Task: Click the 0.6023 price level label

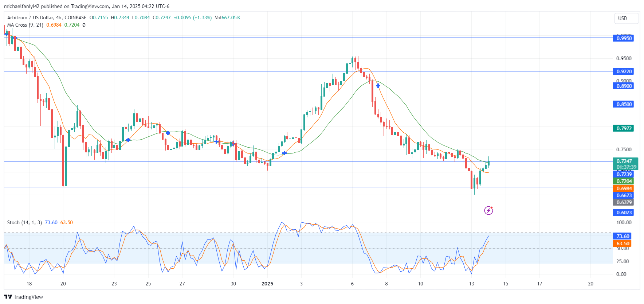Action: [x=624, y=213]
